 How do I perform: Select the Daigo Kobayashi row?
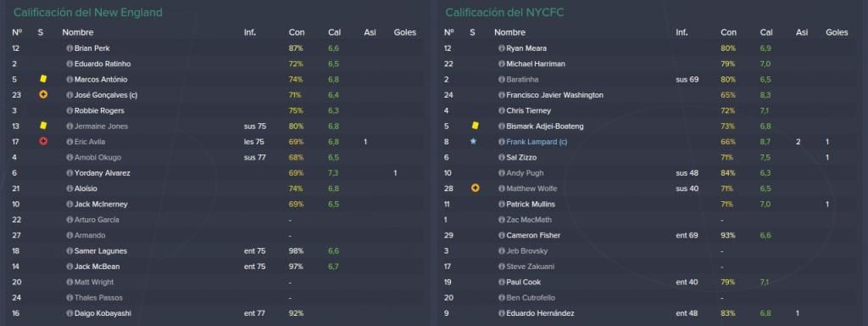click(217, 313)
